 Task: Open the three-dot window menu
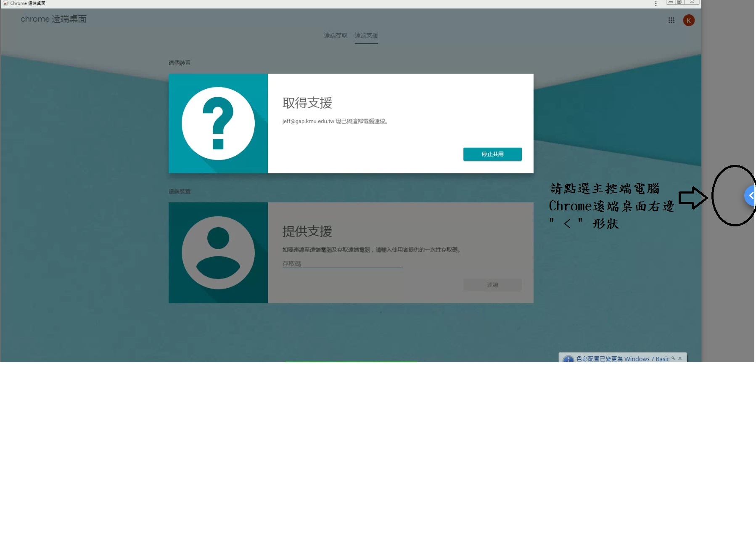656,3
